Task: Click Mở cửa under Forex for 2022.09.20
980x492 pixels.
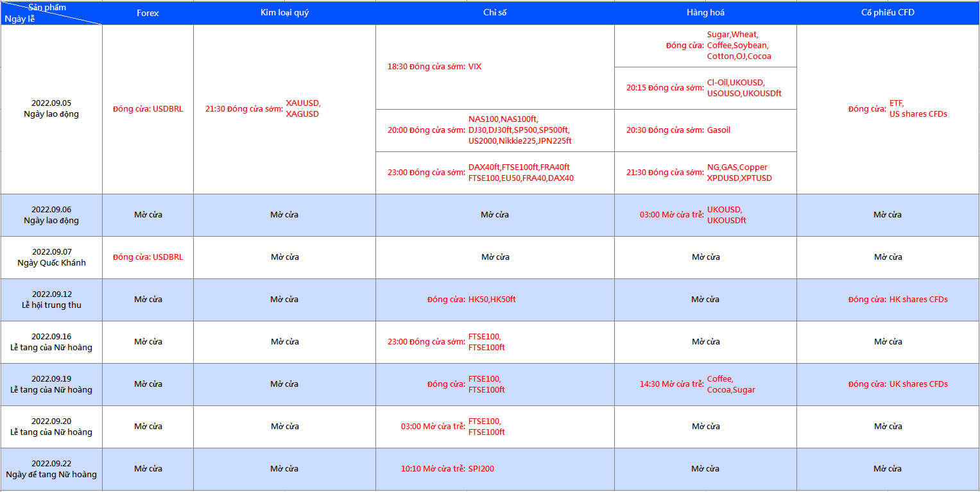Action: pyautogui.click(x=148, y=427)
